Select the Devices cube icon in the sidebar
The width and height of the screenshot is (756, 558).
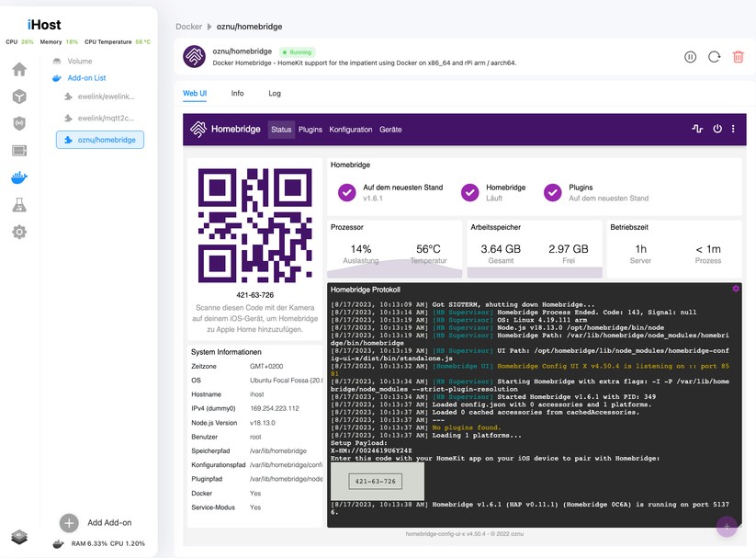click(20, 96)
